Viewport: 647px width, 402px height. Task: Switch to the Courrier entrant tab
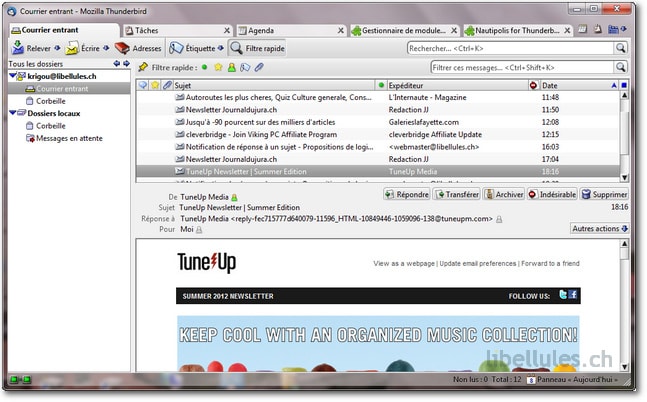(64, 30)
